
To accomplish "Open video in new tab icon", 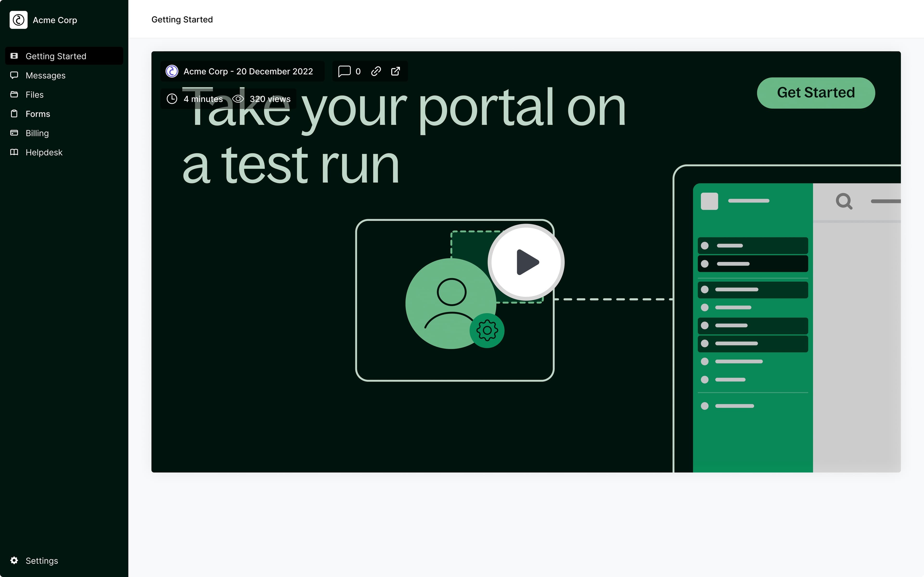I will click(396, 71).
